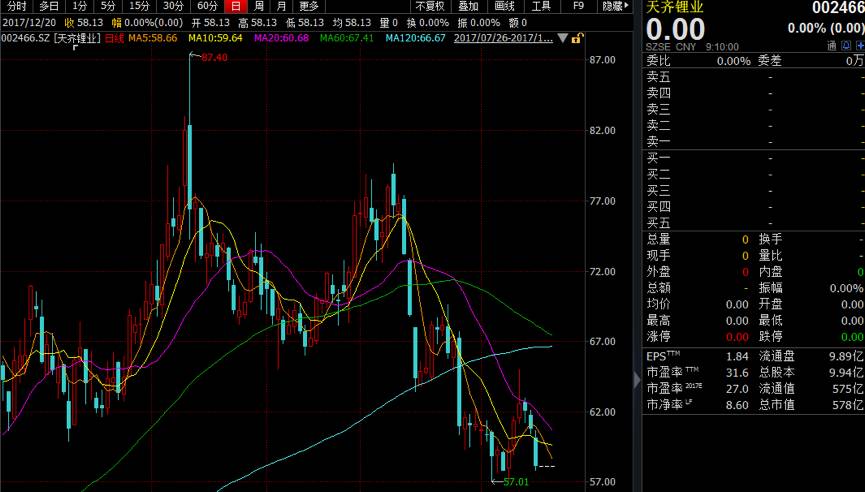Image resolution: width=865 pixels, height=492 pixels.
Task: Open the 更多 periods dropdown
Action: click(309, 6)
